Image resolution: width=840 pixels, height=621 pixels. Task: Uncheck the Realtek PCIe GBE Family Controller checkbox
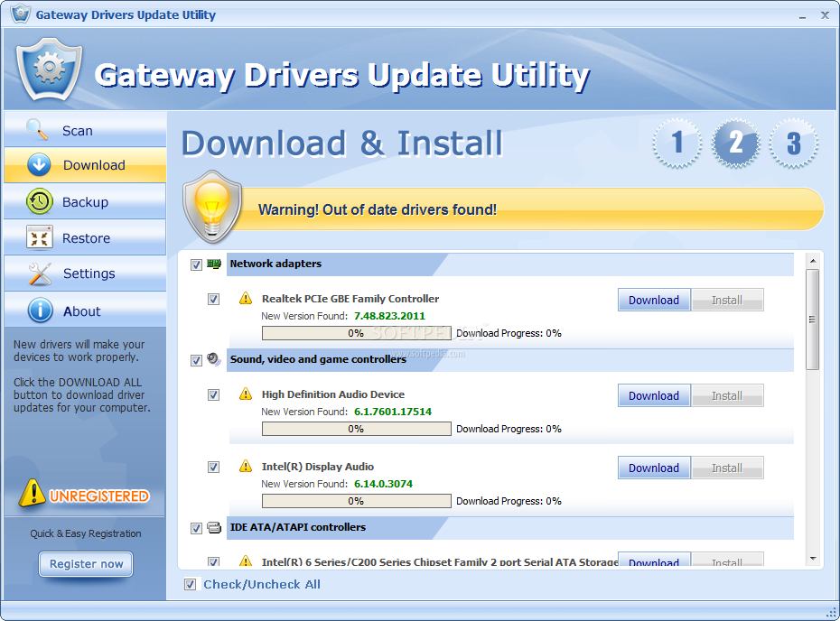click(x=213, y=299)
